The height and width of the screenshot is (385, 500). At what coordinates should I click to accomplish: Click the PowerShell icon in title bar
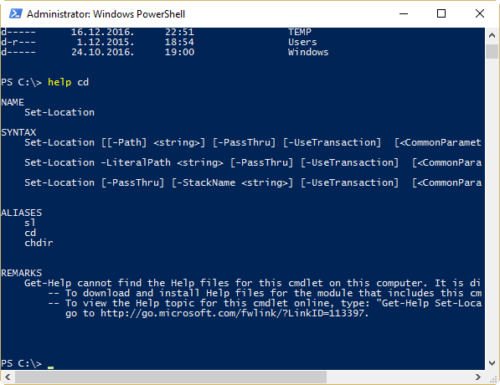point(15,14)
